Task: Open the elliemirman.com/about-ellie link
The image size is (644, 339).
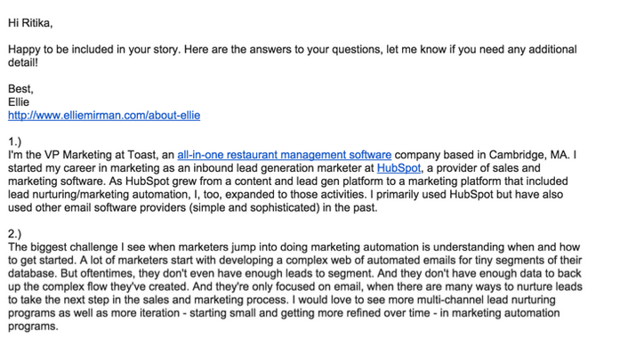Action: pyautogui.click(x=104, y=116)
